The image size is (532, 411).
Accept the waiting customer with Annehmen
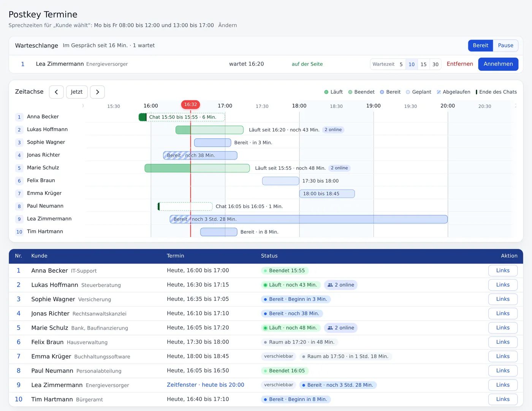(498, 64)
